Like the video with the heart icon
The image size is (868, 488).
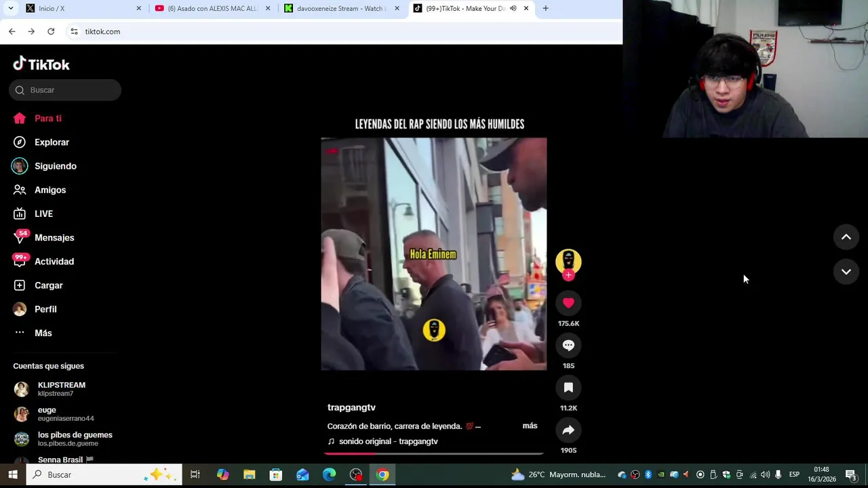pyautogui.click(x=568, y=303)
